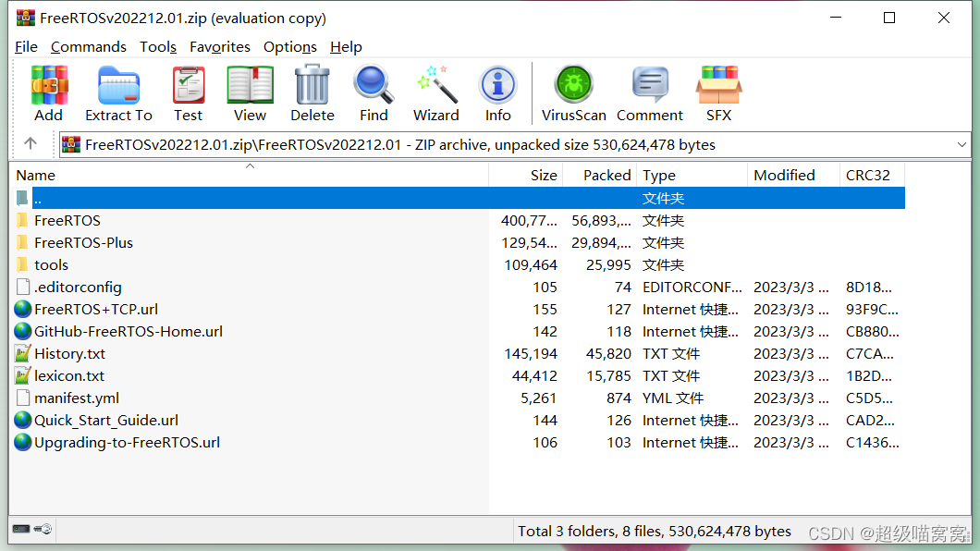Create SFX self-extracting archive
This screenshot has height=551, width=980.
pyautogui.click(x=718, y=85)
